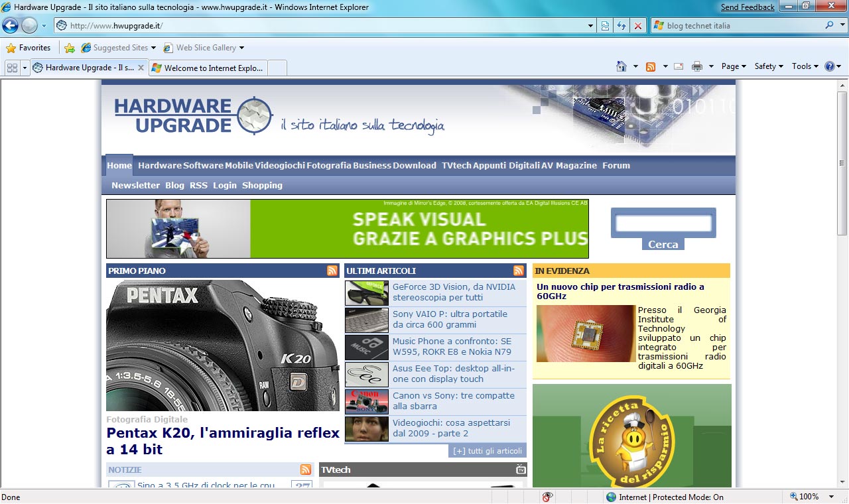Screen dimensions: 849x504
Task: Click '[+] tutti gli articoli' button
Action: coord(488,451)
